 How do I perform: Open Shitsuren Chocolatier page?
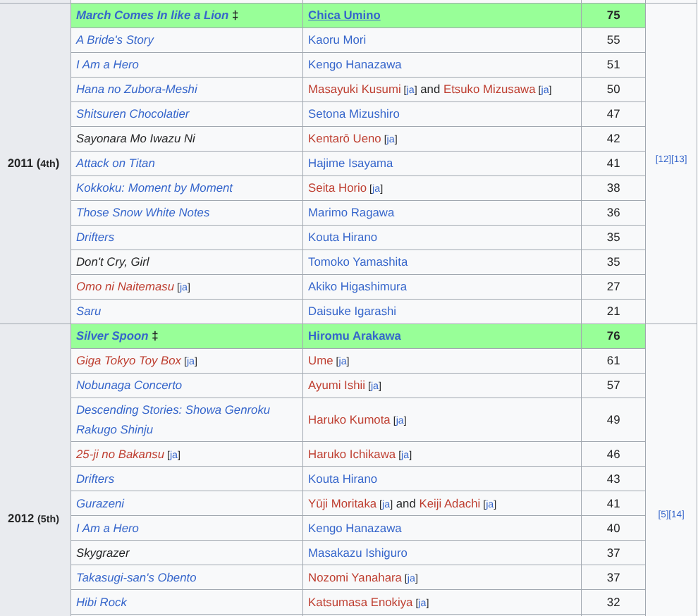(133, 114)
